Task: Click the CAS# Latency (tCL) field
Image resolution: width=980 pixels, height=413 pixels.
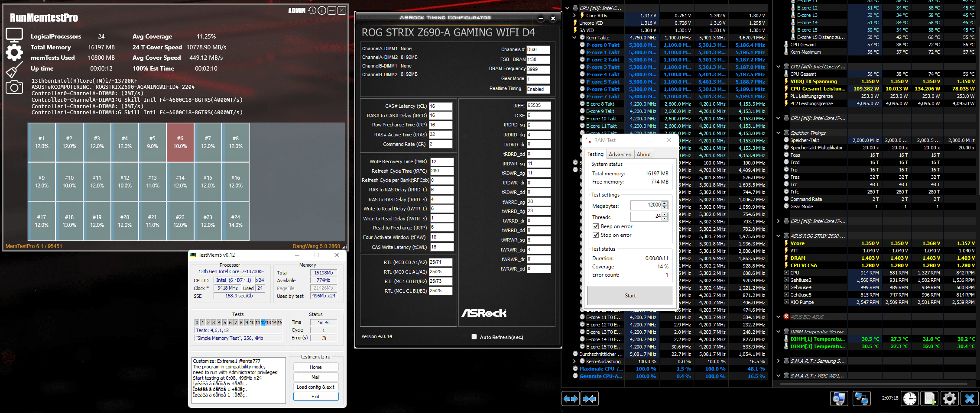Action: pyautogui.click(x=441, y=106)
